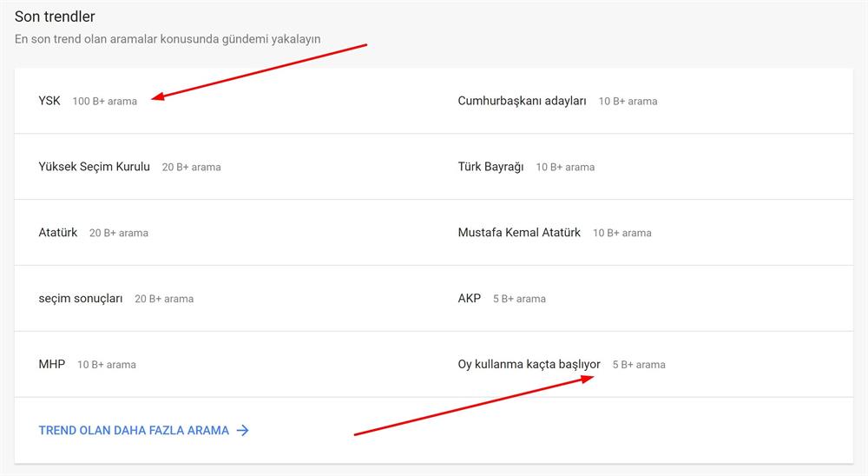Open the YSK trending search

[x=49, y=101]
